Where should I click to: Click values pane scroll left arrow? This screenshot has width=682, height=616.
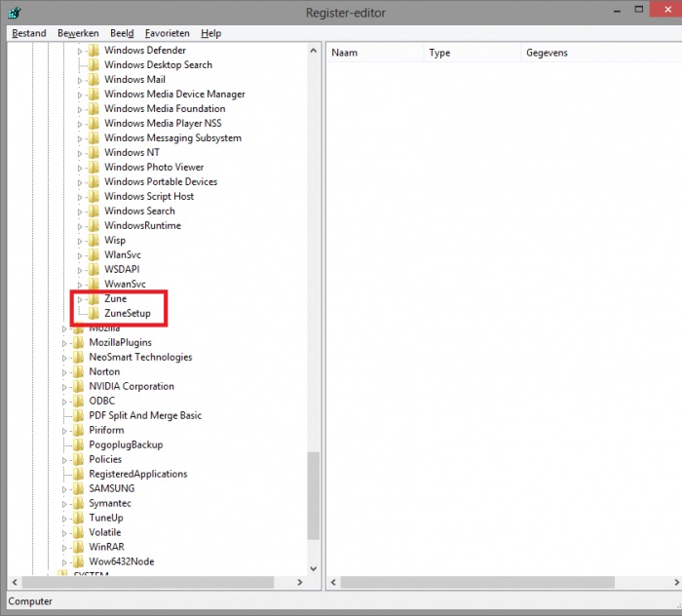[333, 582]
